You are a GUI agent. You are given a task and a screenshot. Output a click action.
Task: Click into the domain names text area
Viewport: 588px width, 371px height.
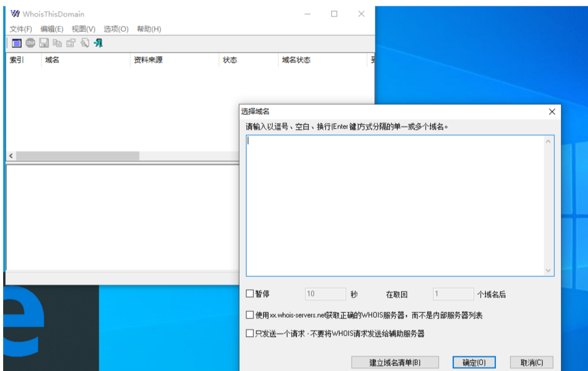395,206
